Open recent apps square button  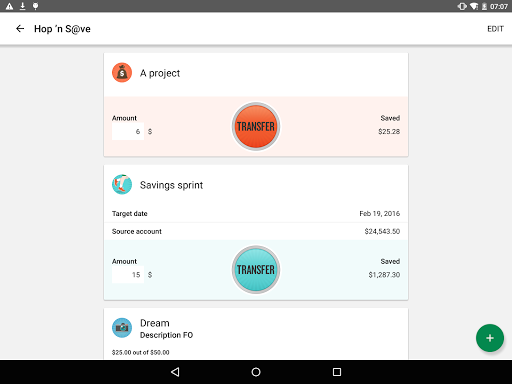[x=337, y=372]
